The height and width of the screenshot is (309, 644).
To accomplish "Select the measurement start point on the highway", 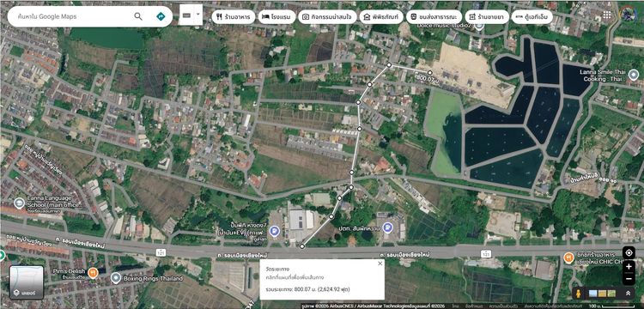I will click(x=302, y=246).
